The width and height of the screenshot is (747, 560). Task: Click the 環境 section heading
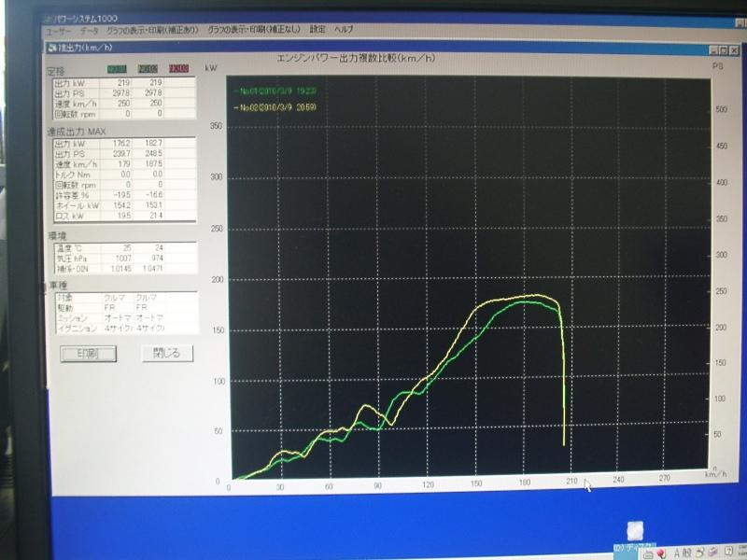[x=58, y=236]
